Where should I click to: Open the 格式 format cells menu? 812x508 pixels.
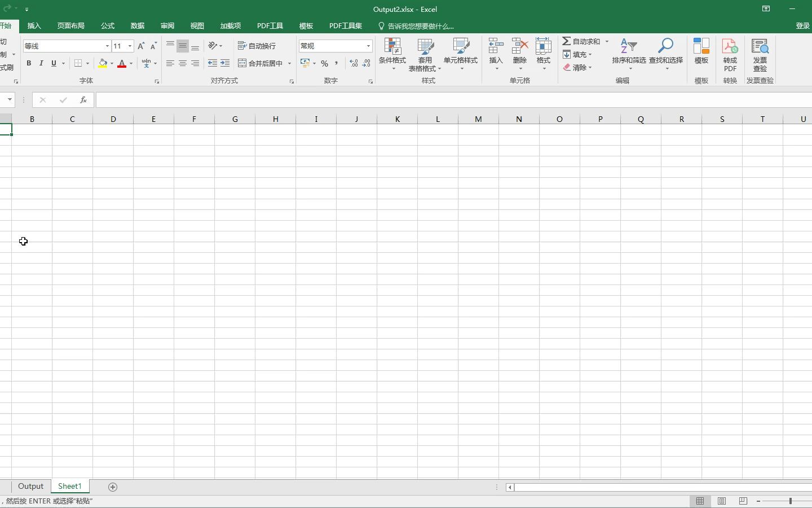pyautogui.click(x=544, y=55)
